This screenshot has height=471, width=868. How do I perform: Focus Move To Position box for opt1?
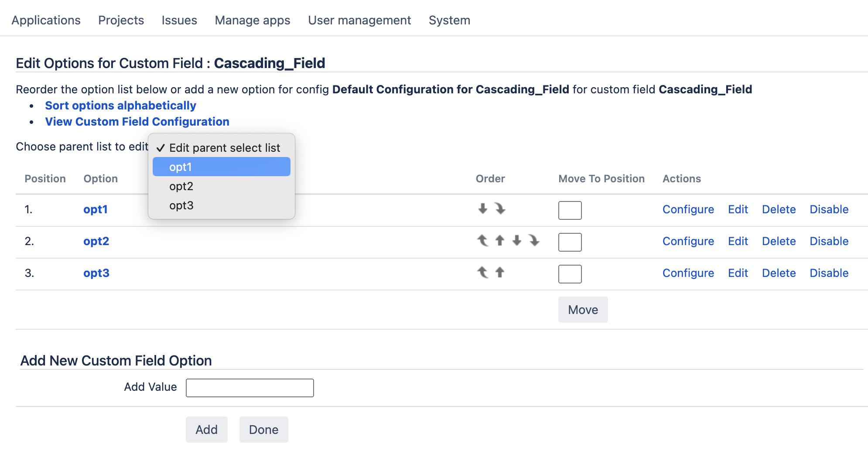tap(570, 210)
